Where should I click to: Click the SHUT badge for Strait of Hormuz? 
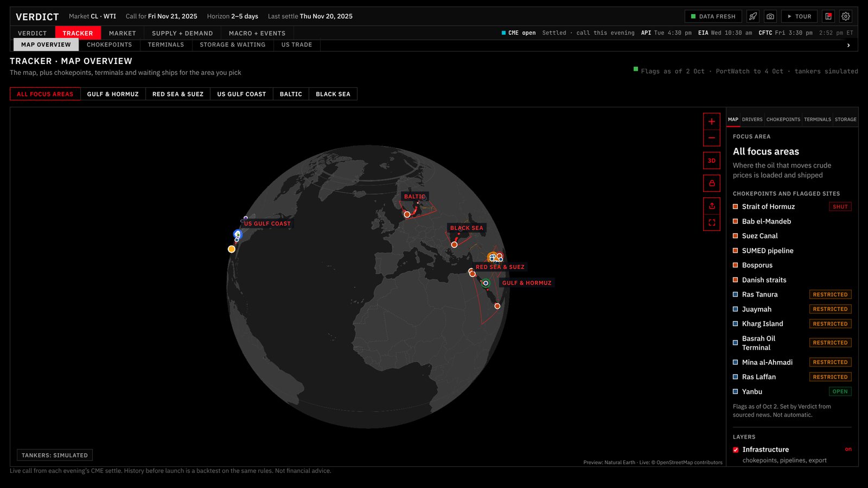(x=840, y=207)
